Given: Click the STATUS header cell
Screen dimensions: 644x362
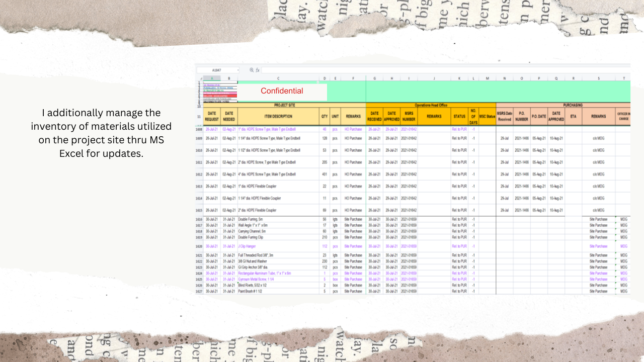Looking at the screenshot, I should pyautogui.click(x=459, y=116).
